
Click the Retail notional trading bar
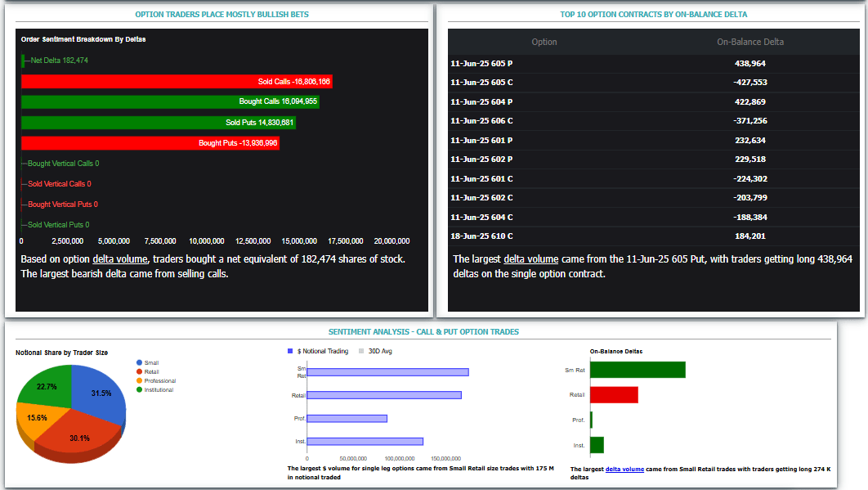click(384, 395)
